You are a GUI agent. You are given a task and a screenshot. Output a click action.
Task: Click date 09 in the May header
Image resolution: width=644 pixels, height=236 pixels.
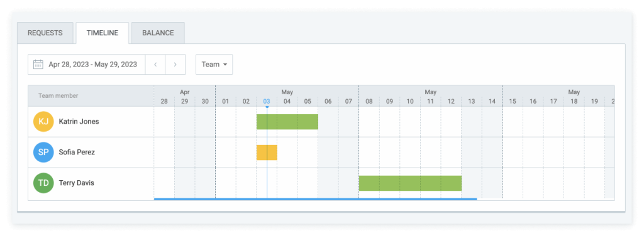pos(390,101)
